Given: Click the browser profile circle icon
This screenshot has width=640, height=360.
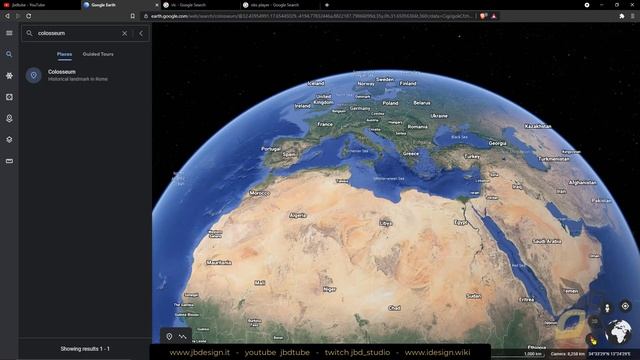Looking at the screenshot, I should pyautogui.click(x=587, y=5).
